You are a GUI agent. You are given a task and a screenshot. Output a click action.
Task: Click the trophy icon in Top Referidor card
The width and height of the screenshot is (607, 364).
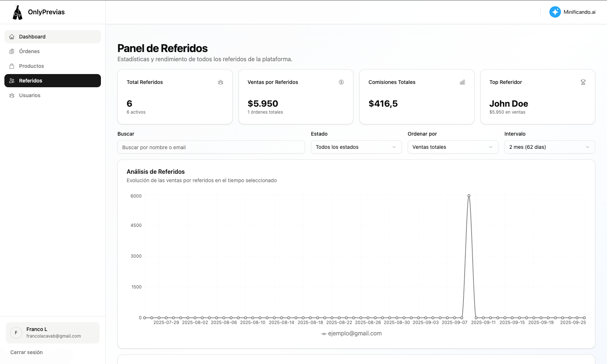point(583,82)
